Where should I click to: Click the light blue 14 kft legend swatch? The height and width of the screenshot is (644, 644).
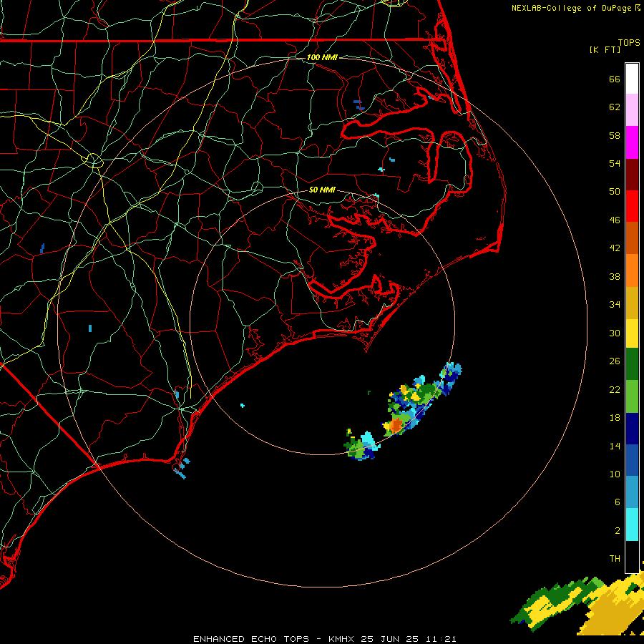point(632,492)
